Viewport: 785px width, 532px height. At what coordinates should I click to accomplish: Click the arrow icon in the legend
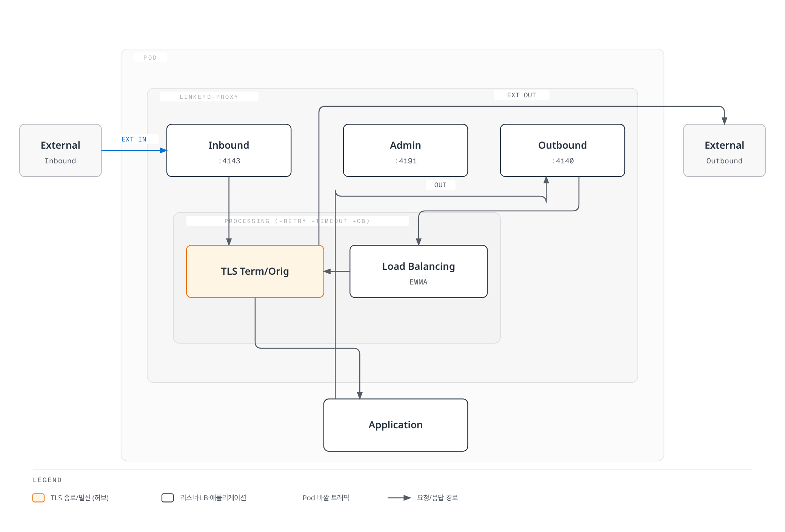[399, 498]
